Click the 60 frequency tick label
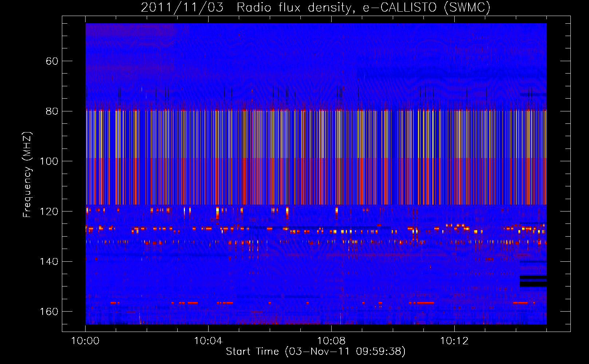This screenshot has width=589, height=364. [52, 61]
